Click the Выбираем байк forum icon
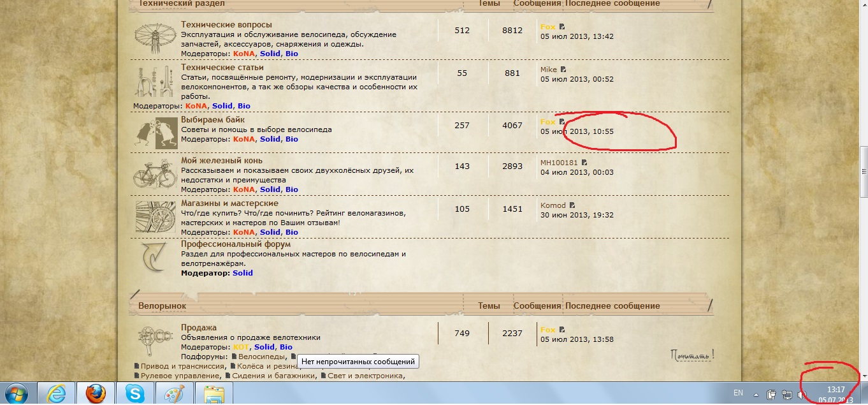This screenshot has width=868, height=405. pos(157,132)
